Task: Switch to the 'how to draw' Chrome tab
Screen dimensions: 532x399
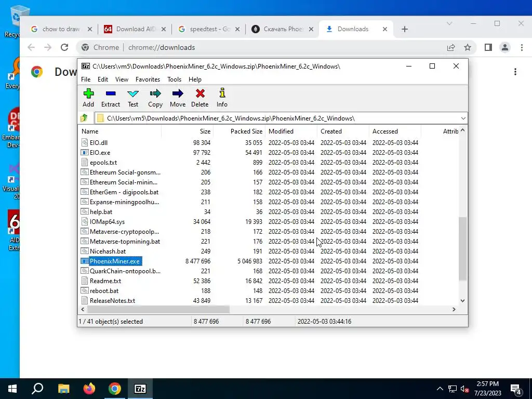Action: click(61, 29)
